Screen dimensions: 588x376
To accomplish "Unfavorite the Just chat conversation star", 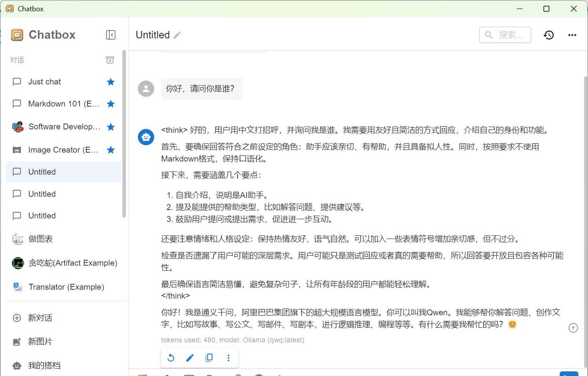I will click(x=111, y=81).
